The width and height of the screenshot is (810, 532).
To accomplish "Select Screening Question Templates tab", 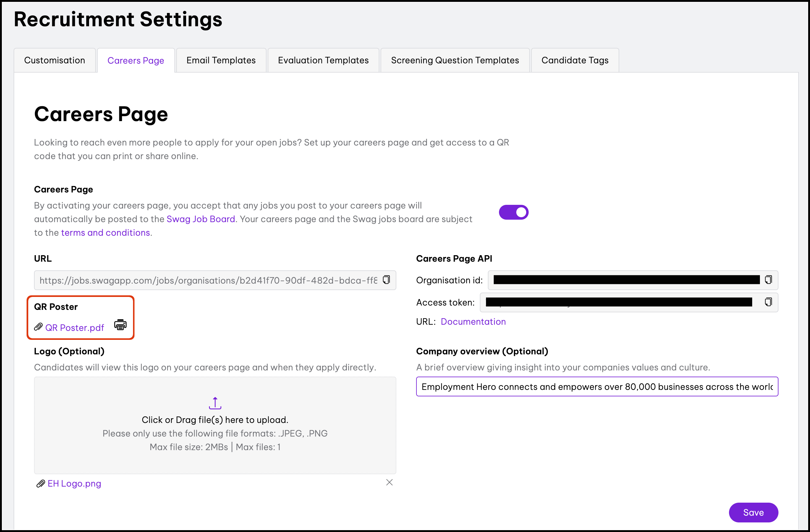I will coord(455,60).
